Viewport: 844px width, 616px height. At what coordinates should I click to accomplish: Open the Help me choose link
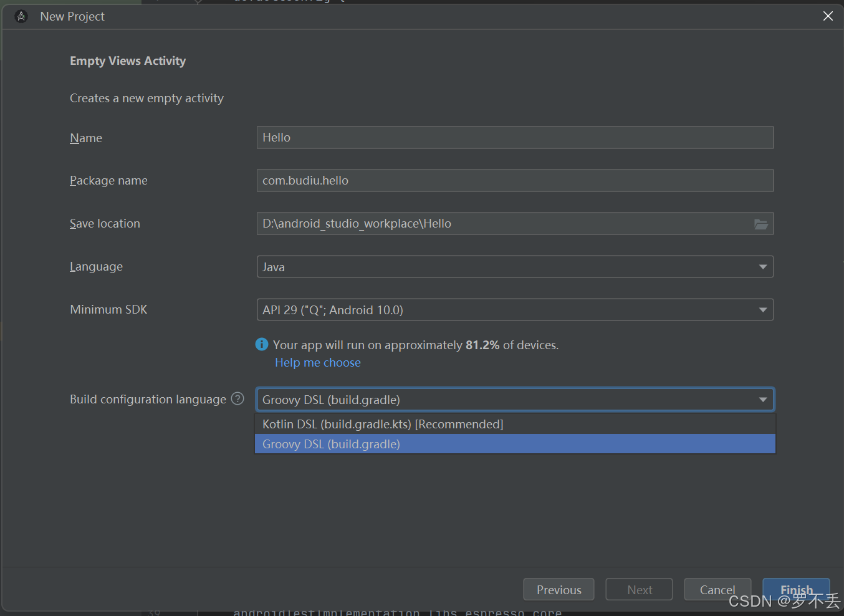pos(318,362)
